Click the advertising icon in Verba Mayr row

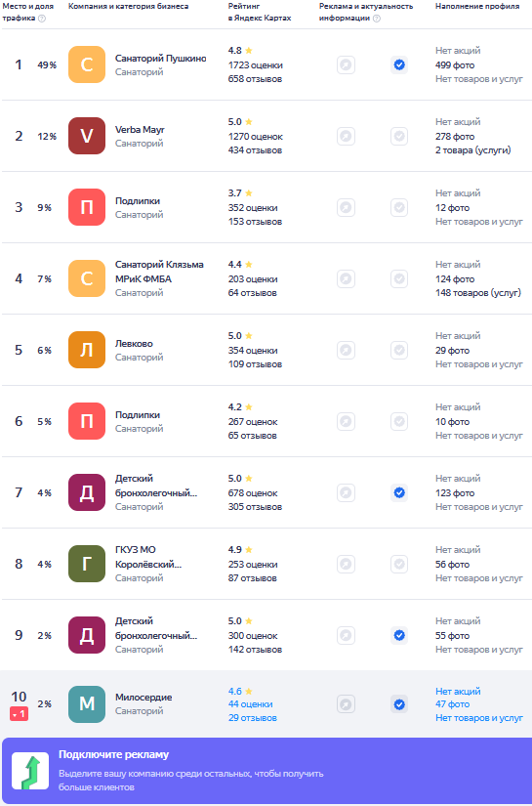(347, 137)
